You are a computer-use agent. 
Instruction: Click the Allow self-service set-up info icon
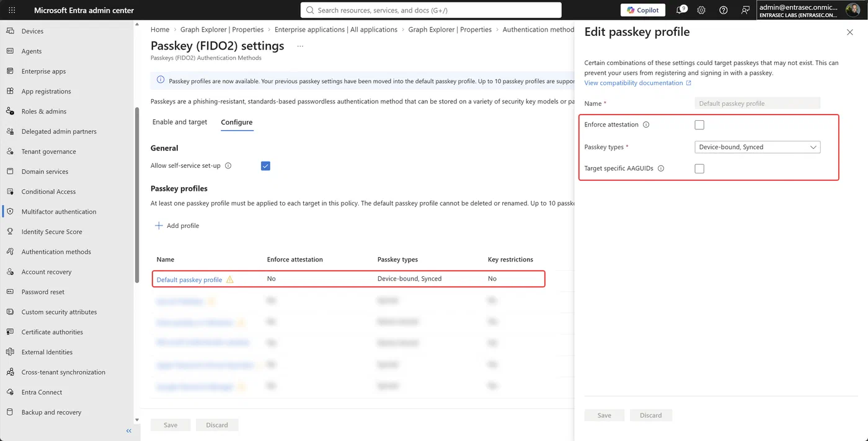(228, 166)
